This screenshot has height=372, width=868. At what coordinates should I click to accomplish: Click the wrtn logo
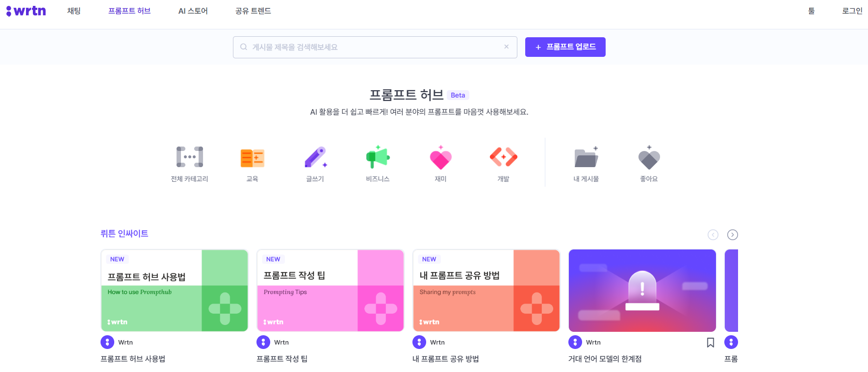[x=26, y=11]
